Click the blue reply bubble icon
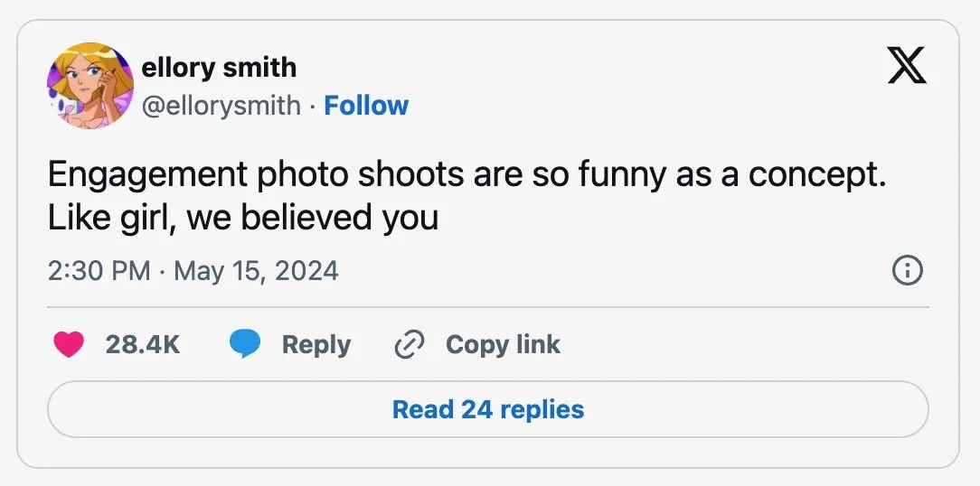Screen dimensions: 980x486 (x=245, y=344)
